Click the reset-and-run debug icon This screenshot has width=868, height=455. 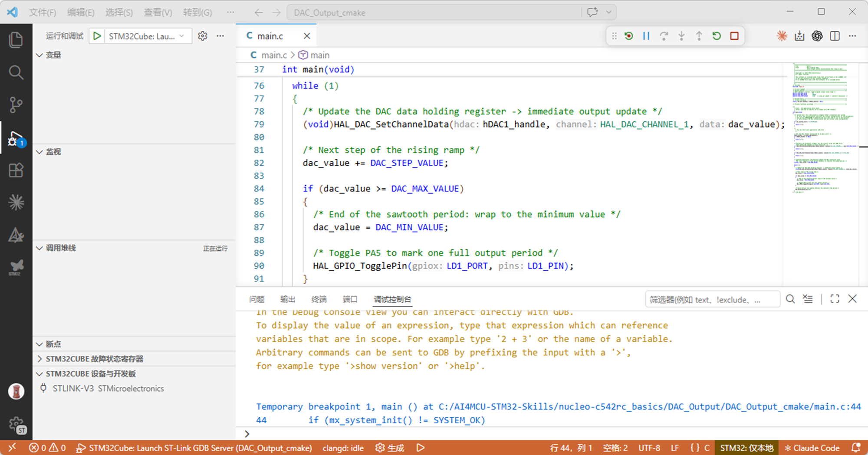628,36
